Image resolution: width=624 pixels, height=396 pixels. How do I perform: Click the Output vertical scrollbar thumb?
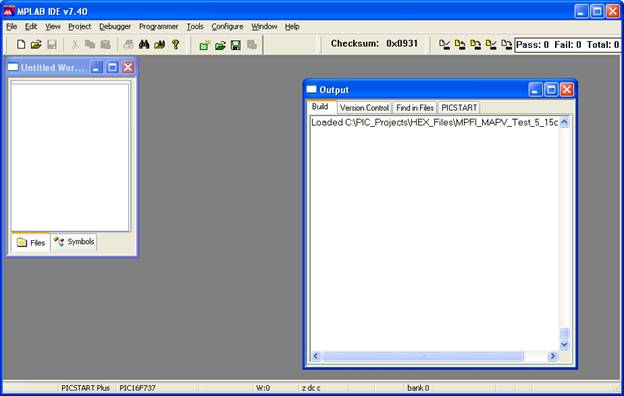[x=564, y=333]
